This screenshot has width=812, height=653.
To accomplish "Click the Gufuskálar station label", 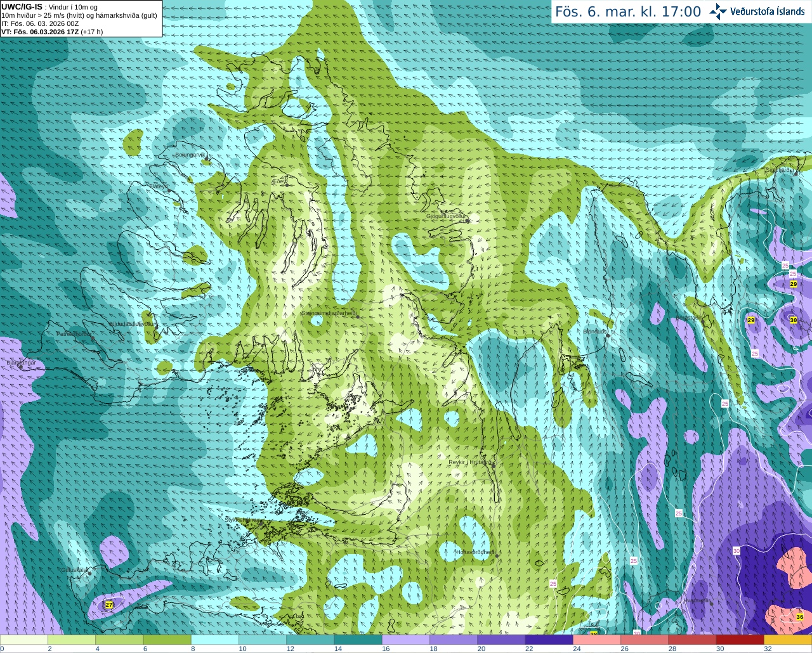I will (74, 570).
